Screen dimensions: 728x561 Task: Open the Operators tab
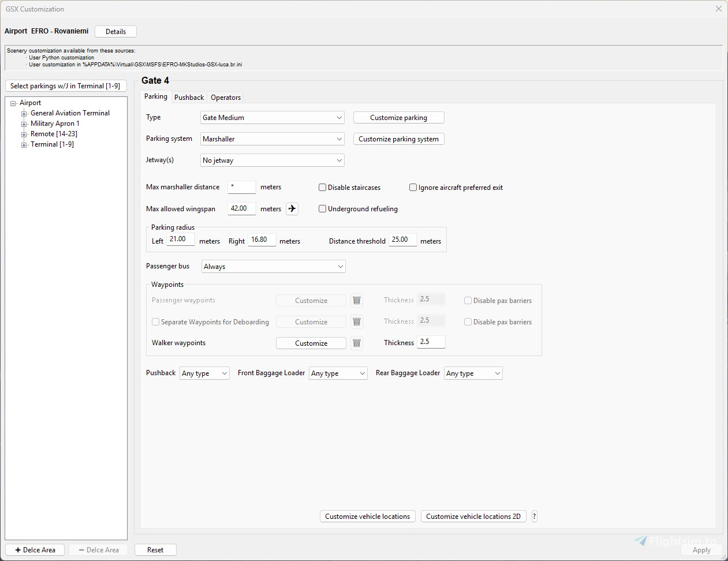tap(225, 97)
